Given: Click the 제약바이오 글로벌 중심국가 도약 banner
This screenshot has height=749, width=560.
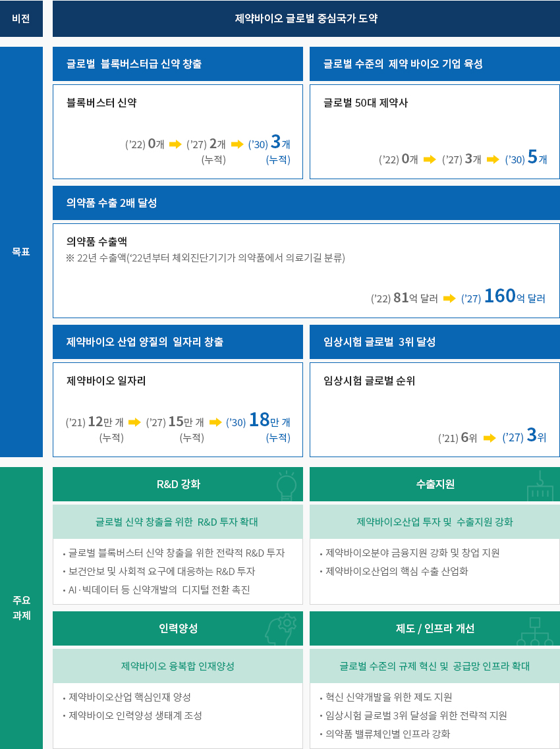Looking at the screenshot, I should coord(306,18).
